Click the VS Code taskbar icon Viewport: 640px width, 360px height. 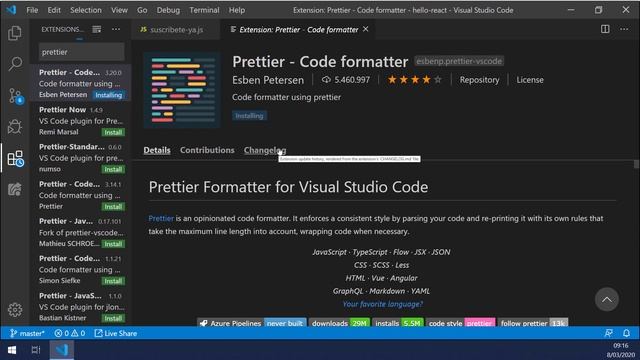(x=62, y=350)
